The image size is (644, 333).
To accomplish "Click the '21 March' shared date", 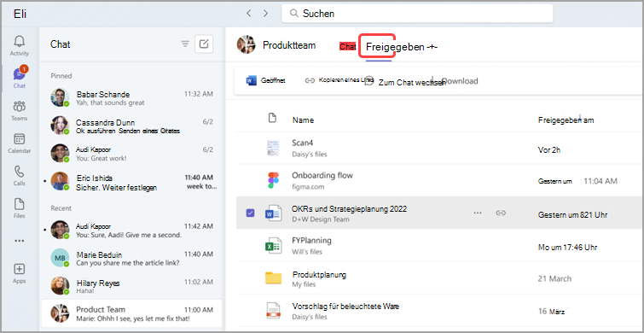I will pos(554,278).
